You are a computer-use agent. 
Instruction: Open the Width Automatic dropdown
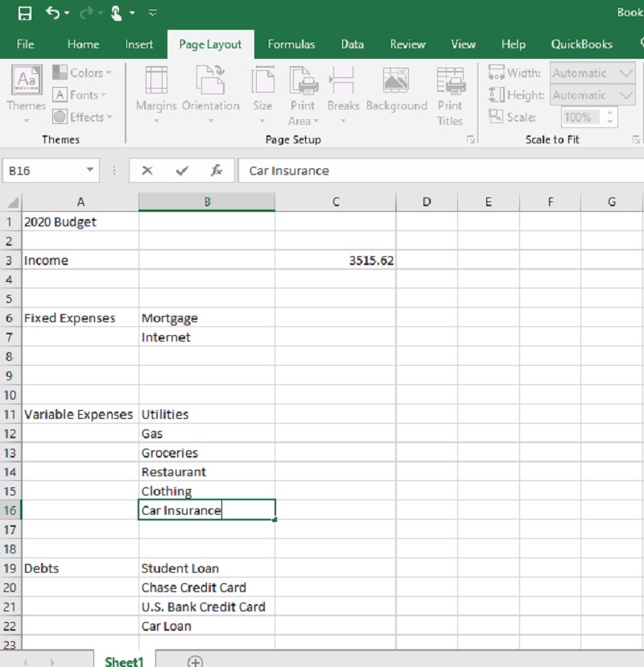point(592,73)
